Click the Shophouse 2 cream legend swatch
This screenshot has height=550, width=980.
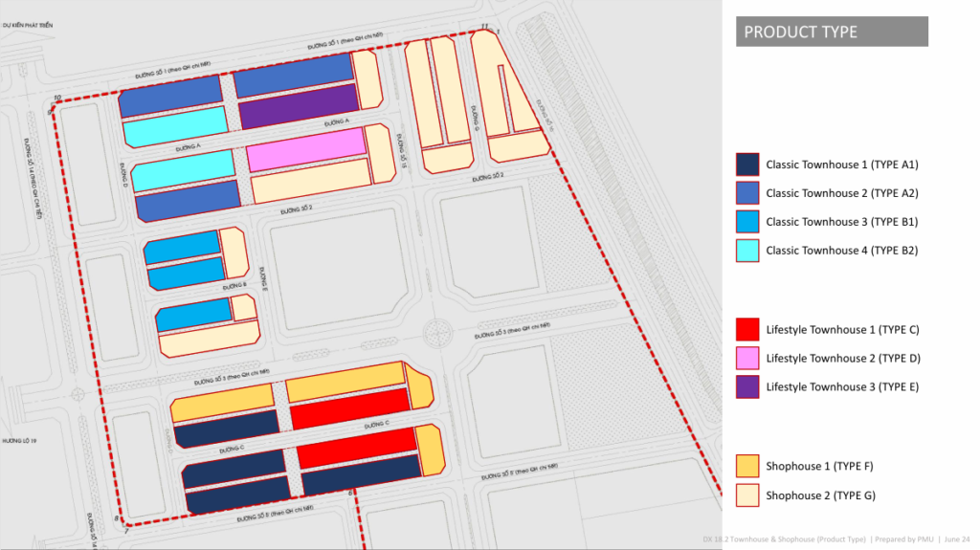tap(747, 495)
